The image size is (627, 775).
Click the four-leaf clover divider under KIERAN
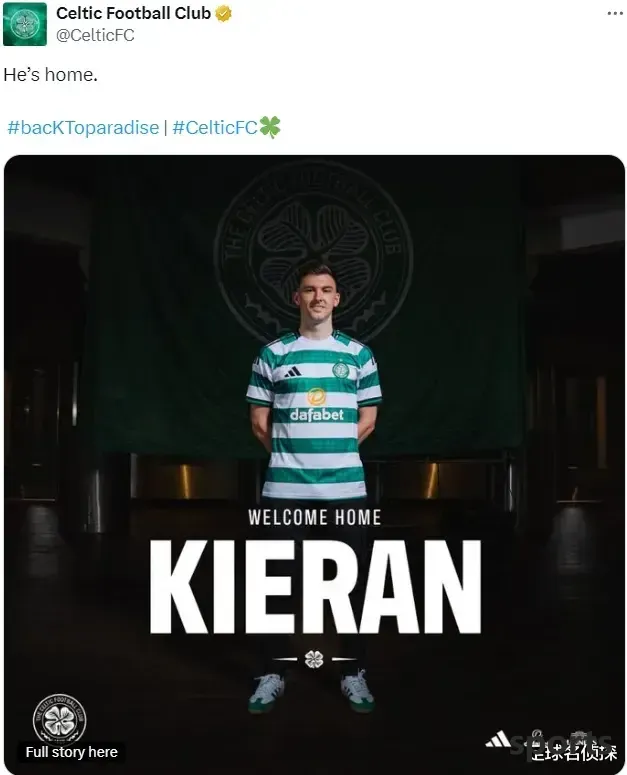click(314, 659)
